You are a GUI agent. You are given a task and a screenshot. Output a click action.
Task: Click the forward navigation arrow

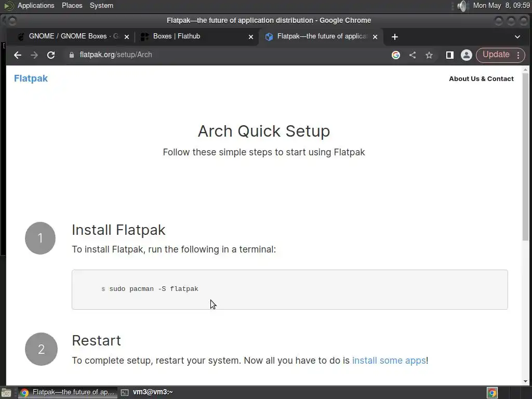(34, 55)
